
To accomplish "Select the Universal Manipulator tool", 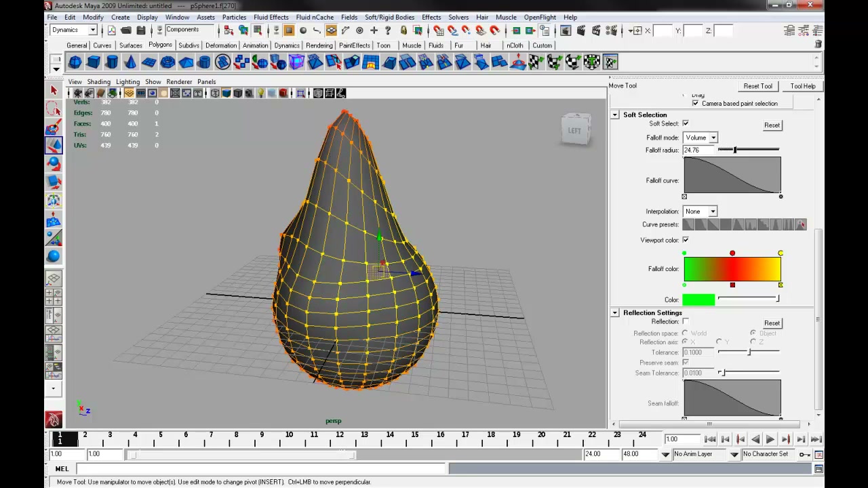I will click(54, 201).
